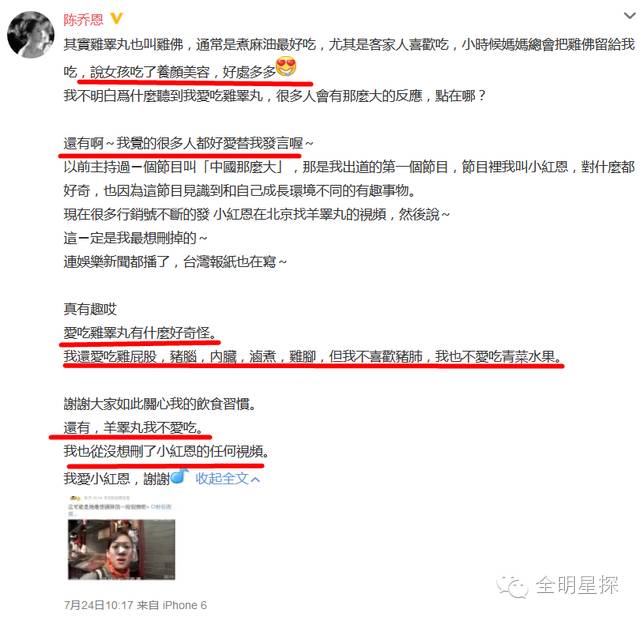640x617 pixels.
Task: Click the orange verified V badge
Action: [x=116, y=18]
